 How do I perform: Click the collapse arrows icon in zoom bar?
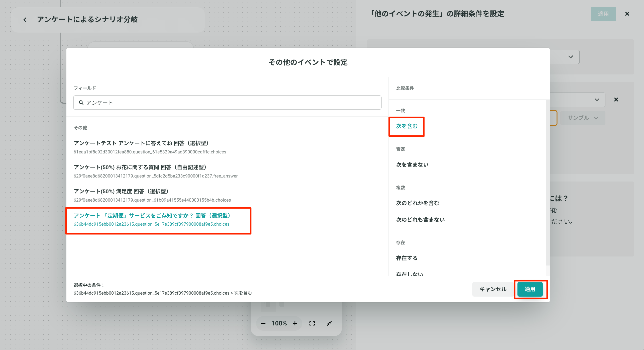(x=329, y=323)
